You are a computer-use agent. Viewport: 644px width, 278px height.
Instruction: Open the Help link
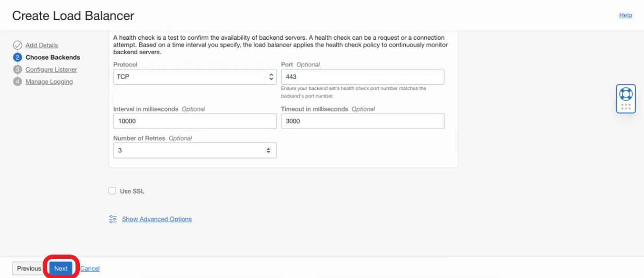(x=625, y=15)
